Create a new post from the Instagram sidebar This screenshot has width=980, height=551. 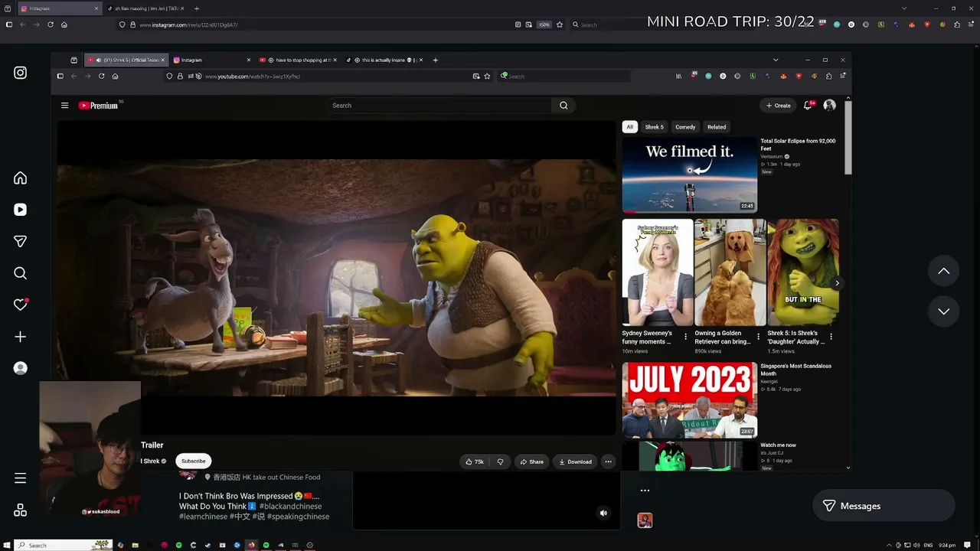pos(21,337)
